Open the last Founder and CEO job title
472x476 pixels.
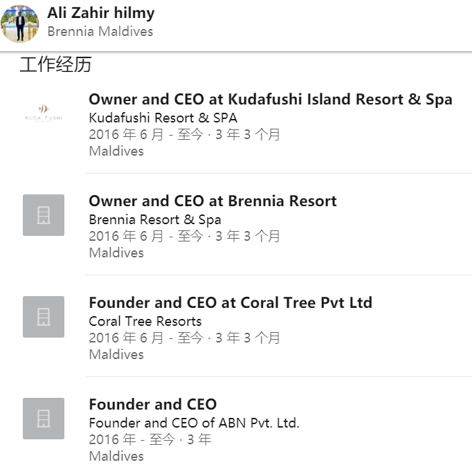152,405
